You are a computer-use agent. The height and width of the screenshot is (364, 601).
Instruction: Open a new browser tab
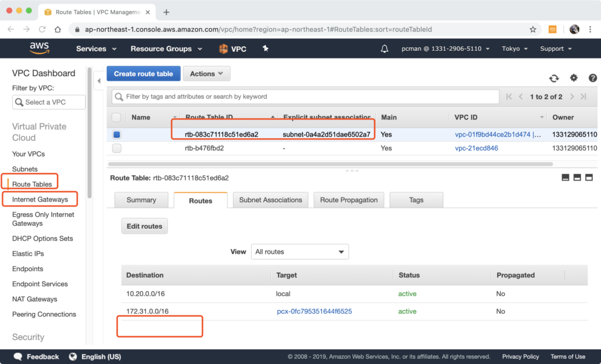click(x=166, y=12)
